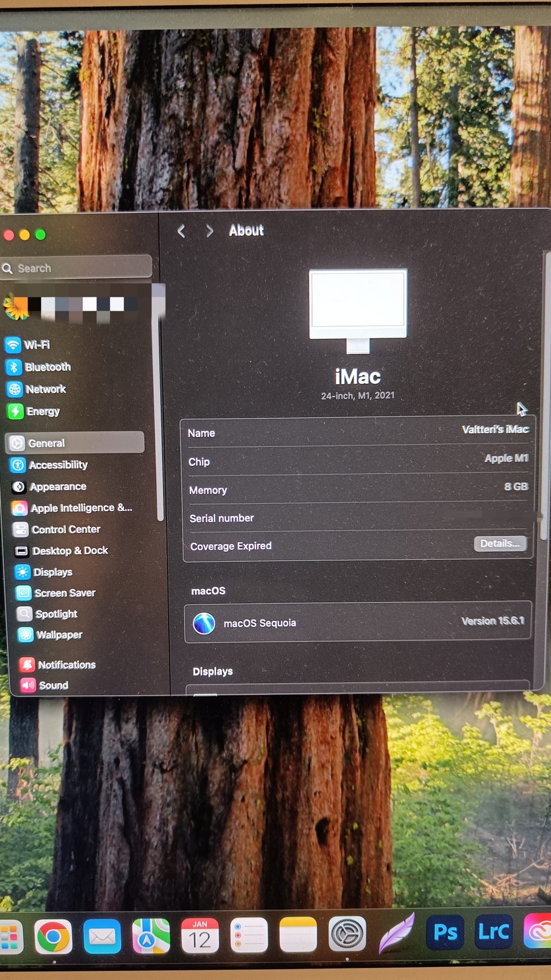Screen dimensions: 551x980
Task: Open Bluetooth settings in sidebar
Action: tap(38, 367)
